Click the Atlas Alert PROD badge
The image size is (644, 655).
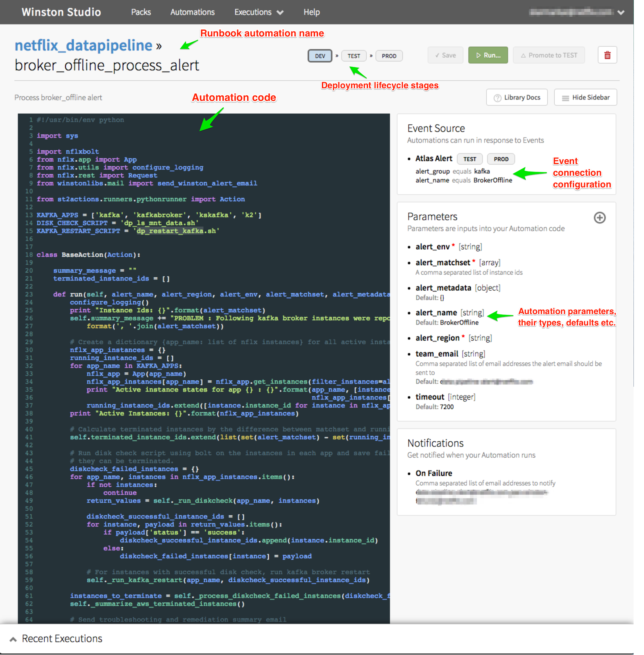click(x=501, y=159)
